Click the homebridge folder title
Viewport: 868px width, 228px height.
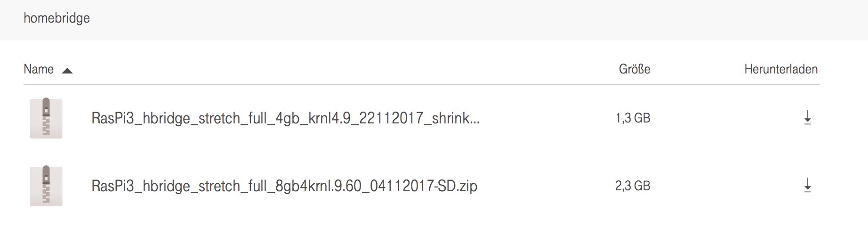tap(56, 18)
